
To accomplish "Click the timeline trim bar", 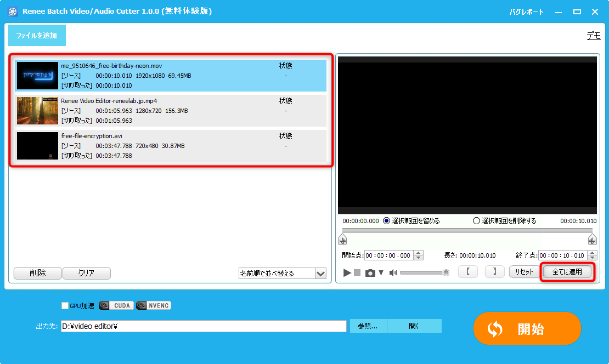I will pos(467,230).
